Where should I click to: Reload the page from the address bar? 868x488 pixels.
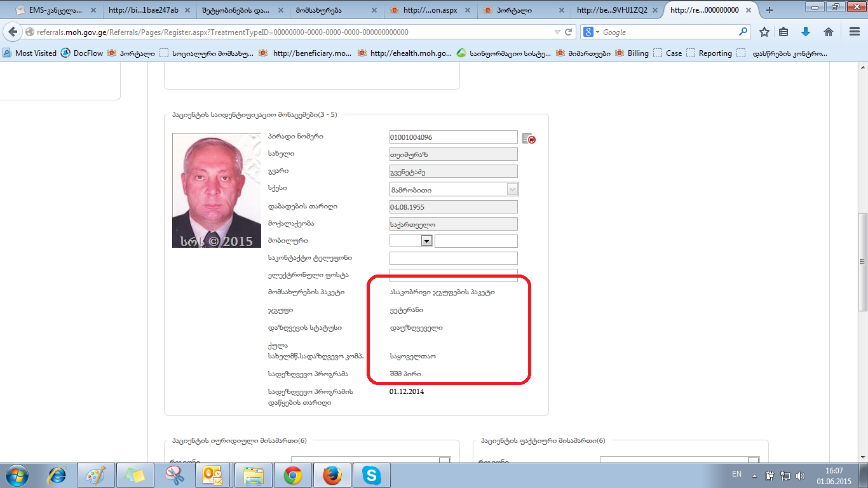569,32
